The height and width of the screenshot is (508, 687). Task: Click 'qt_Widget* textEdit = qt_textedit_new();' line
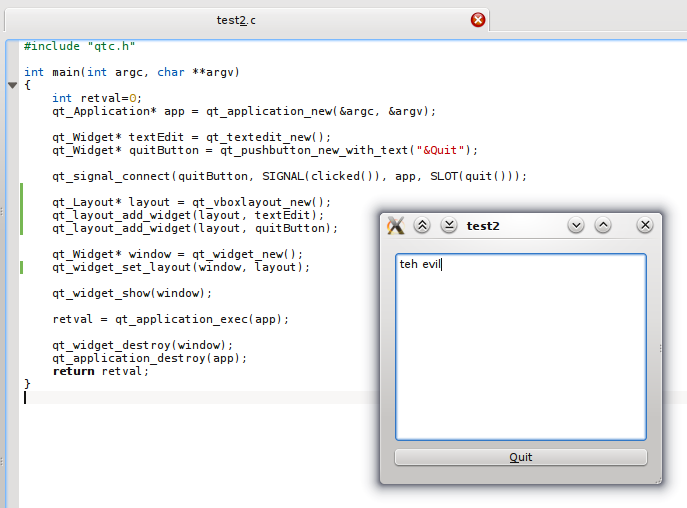(x=191, y=137)
